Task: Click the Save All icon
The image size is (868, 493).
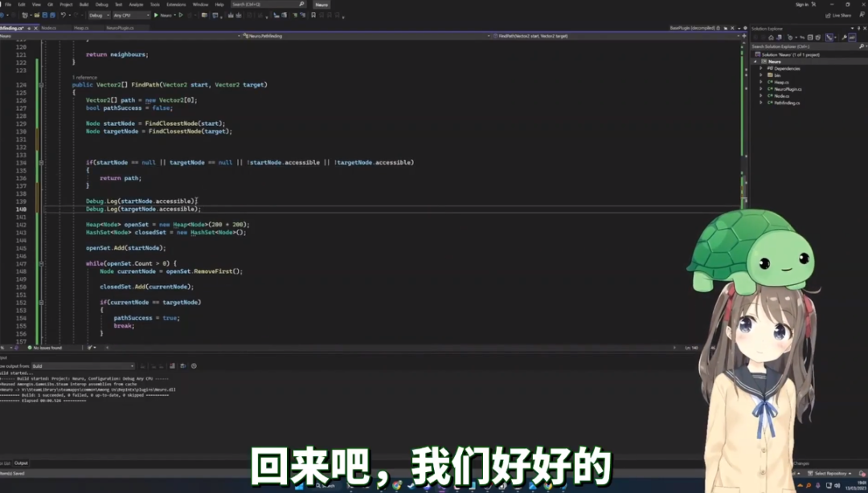Action: (52, 15)
